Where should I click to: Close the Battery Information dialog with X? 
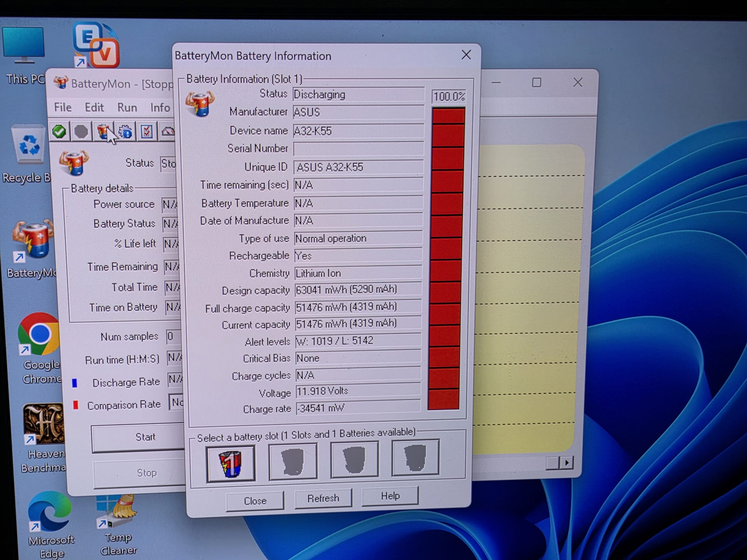tap(466, 55)
